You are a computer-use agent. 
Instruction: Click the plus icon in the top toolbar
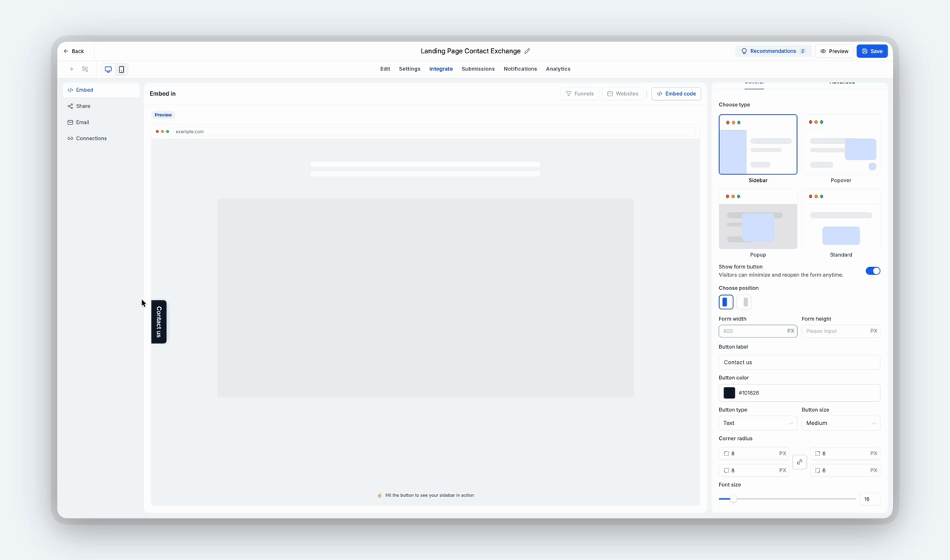pyautogui.click(x=72, y=70)
